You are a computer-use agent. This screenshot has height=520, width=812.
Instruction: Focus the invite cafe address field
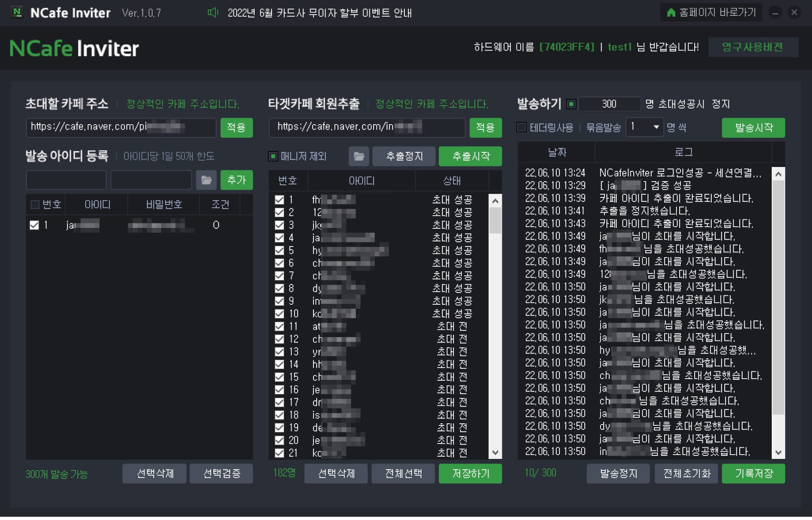(x=121, y=128)
